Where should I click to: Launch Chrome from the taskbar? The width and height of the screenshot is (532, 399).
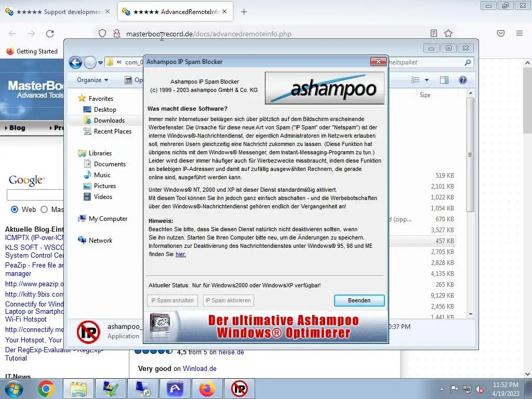point(46,389)
